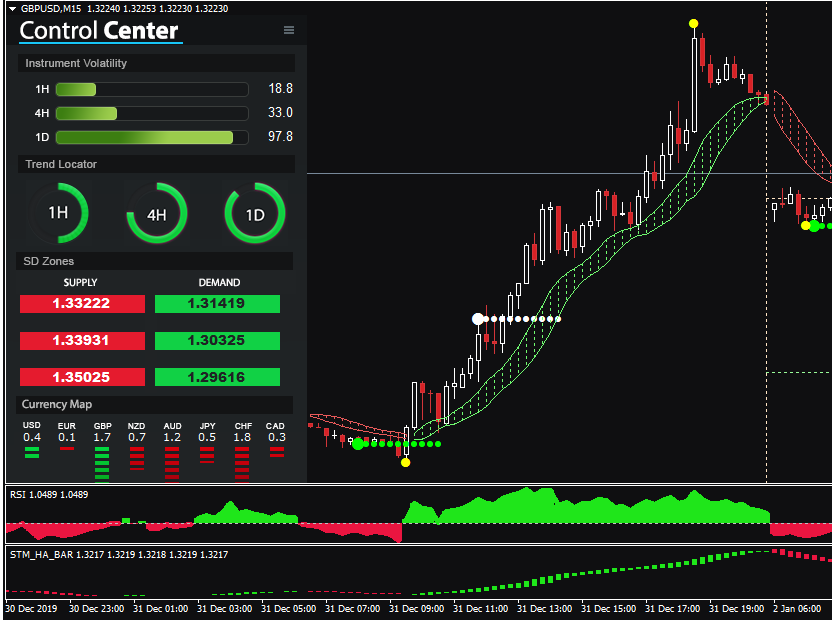Click the 4H volatility progress bar
This screenshot has height=623, width=832.
(151, 113)
